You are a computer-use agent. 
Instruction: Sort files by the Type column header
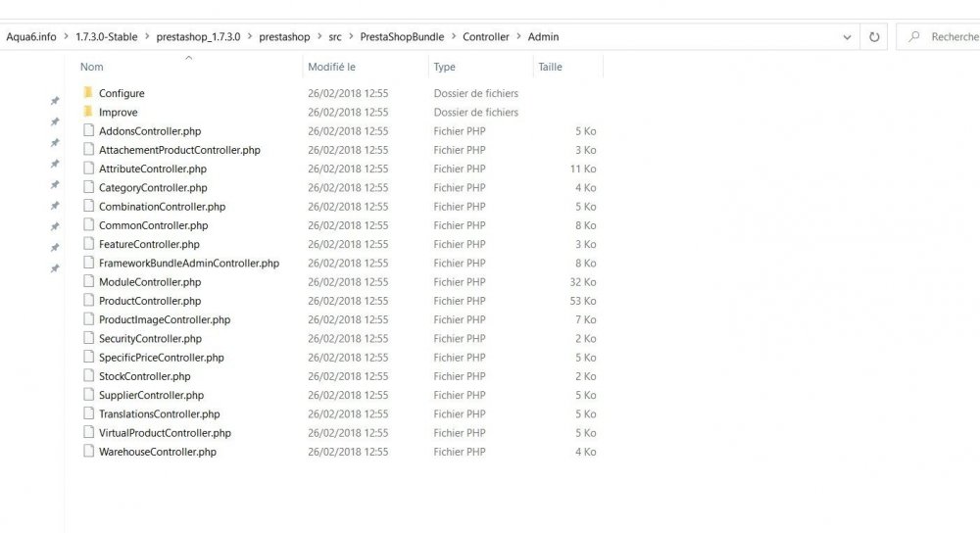(x=444, y=67)
